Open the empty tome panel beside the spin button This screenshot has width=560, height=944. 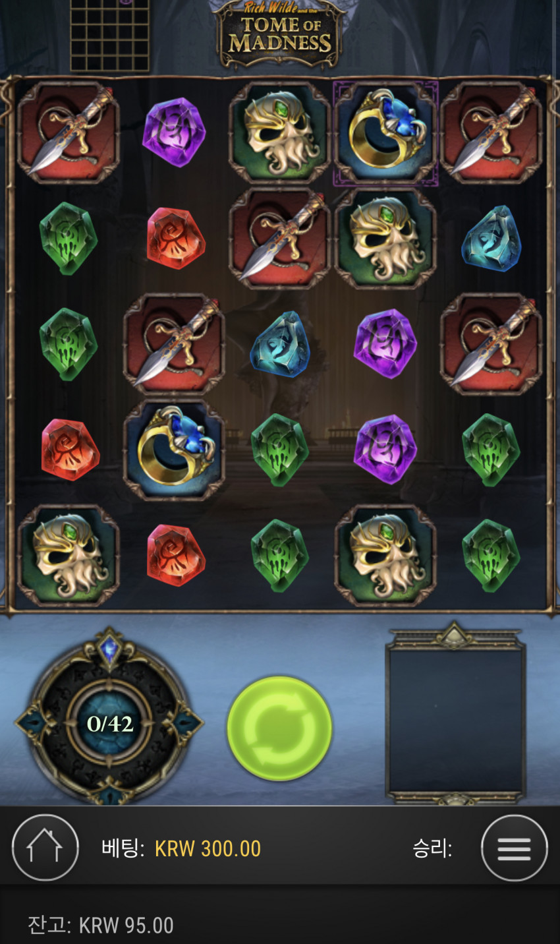pos(455,714)
